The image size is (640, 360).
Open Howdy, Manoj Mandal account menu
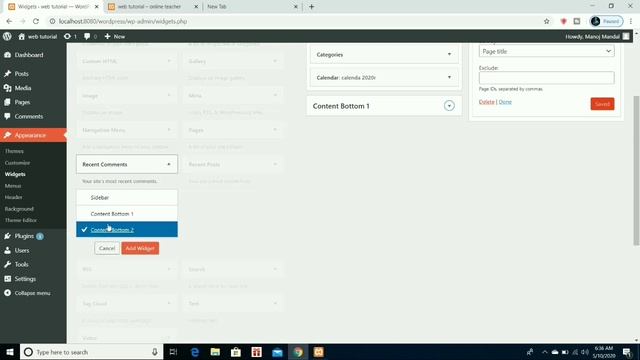pos(597,36)
